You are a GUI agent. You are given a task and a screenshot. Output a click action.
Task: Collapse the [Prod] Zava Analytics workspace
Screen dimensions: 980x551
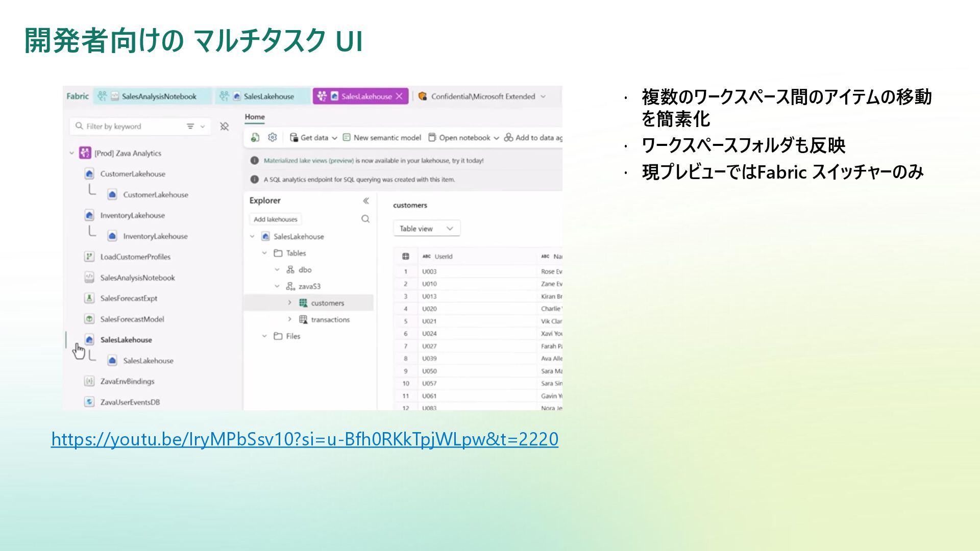point(72,153)
